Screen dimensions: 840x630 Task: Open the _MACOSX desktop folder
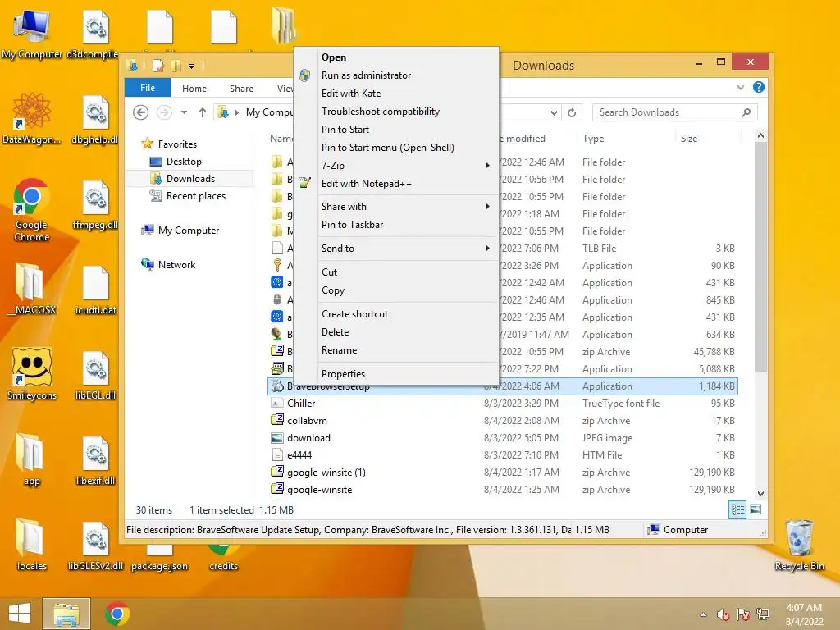(x=32, y=288)
